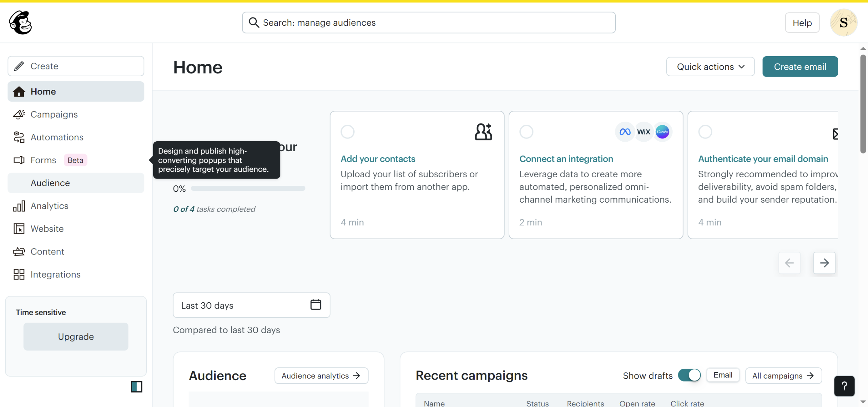Click the Analytics bar chart icon

click(19, 206)
